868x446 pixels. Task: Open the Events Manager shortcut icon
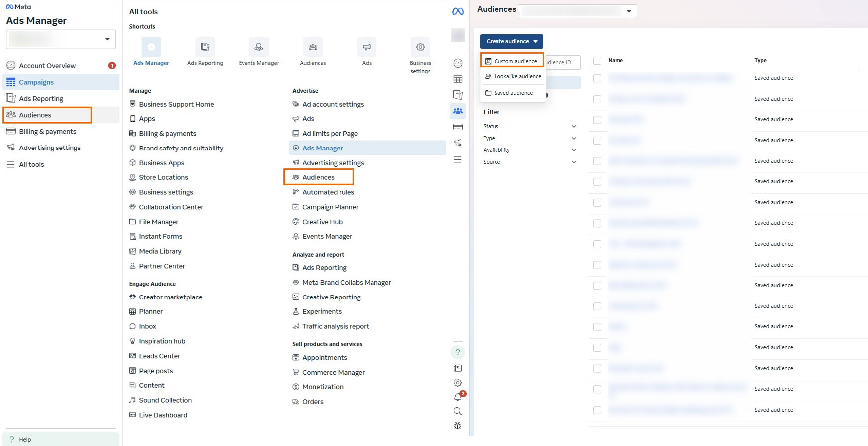pos(259,47)
